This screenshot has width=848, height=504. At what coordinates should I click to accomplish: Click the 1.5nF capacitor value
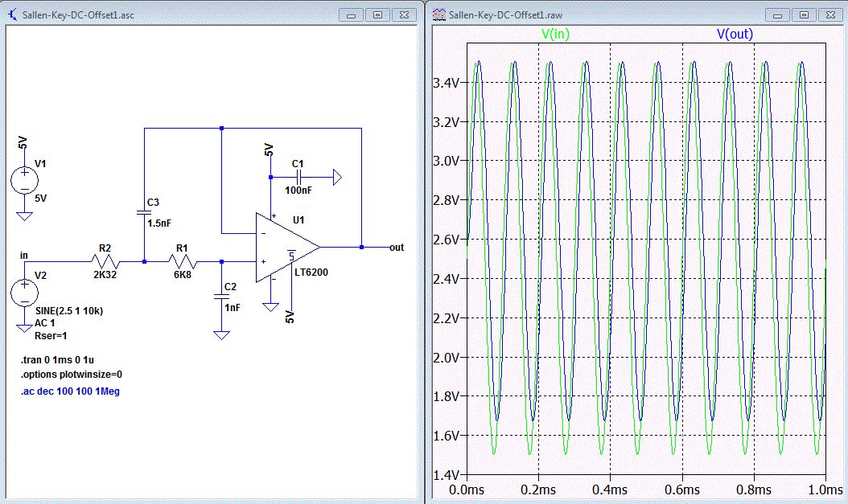[x=159, y=223]
